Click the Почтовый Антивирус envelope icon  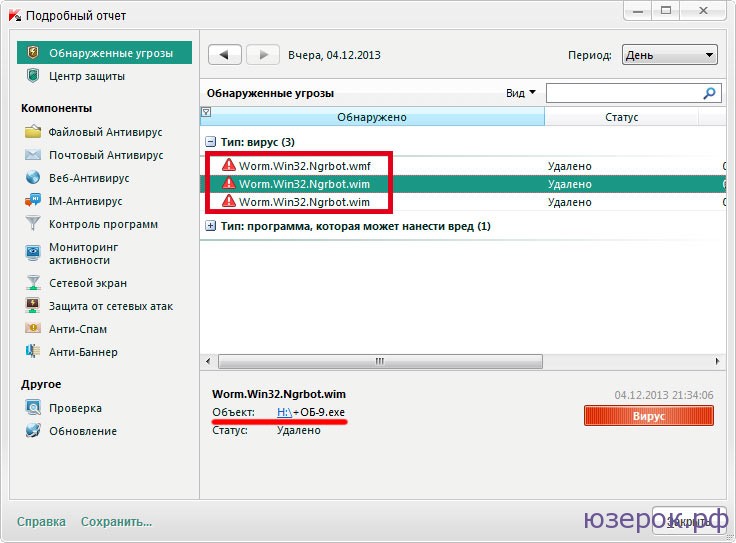click(33, 155)
